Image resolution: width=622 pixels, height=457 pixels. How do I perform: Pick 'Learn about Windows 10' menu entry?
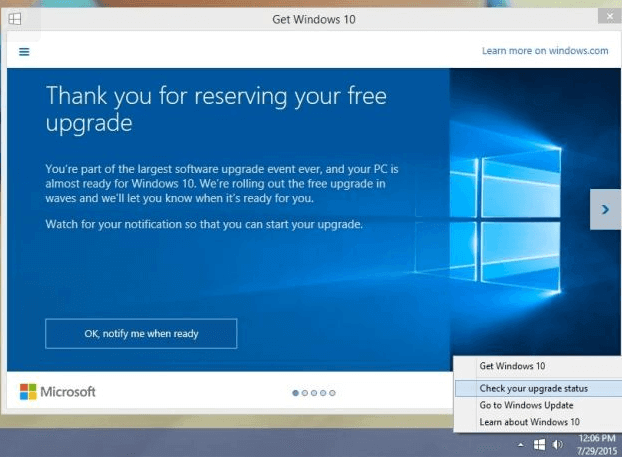tap(529, 422)
